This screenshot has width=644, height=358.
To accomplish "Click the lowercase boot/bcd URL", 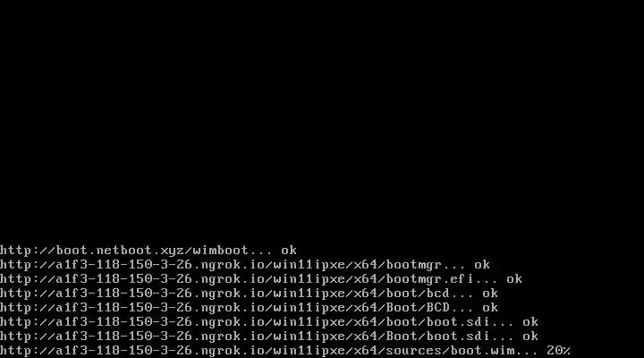I will pos(225,294).
